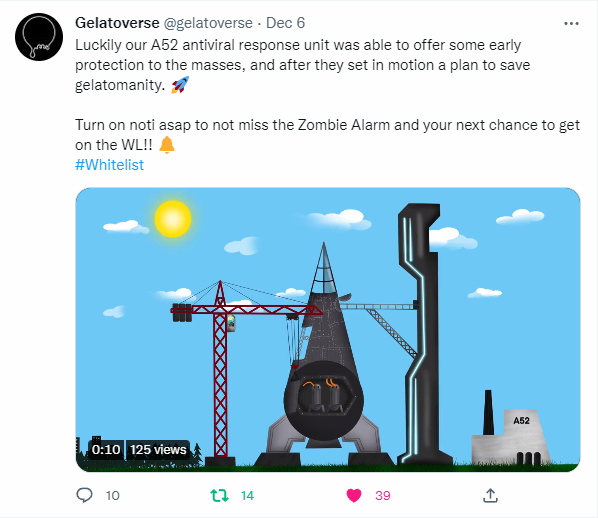Image resolution: width=598 pixels, height=518 pixels.
Task: Click the reply speech bubble icon
Action: (x=84, y=495)
